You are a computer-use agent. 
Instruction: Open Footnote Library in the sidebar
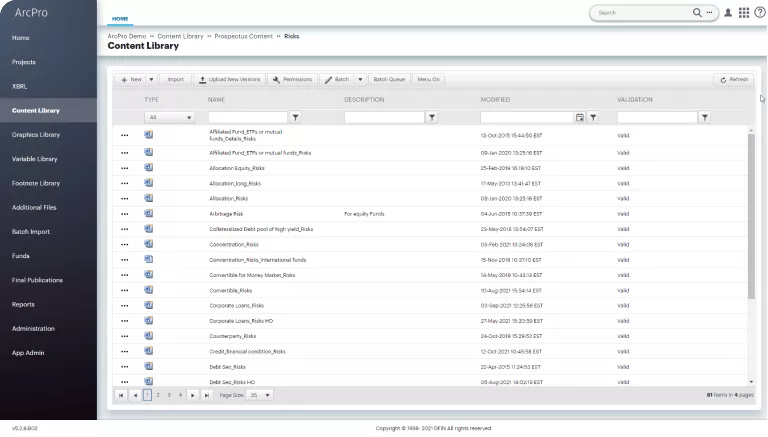coord(36,183)
